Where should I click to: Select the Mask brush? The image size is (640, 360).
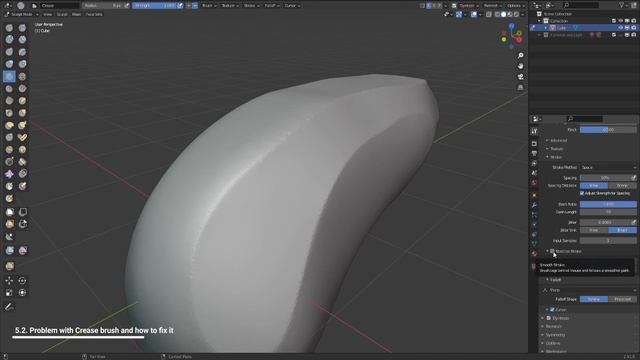tap(9, 187)
